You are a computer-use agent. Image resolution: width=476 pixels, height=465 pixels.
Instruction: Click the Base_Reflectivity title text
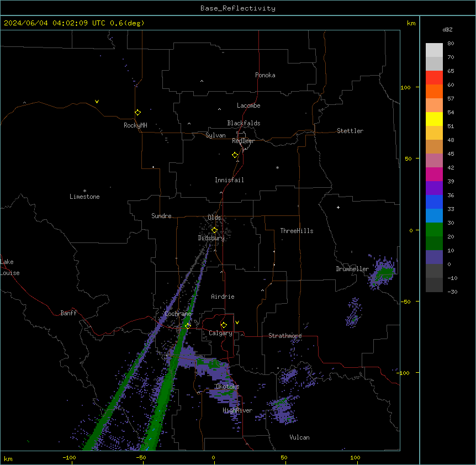click(238, 8)
